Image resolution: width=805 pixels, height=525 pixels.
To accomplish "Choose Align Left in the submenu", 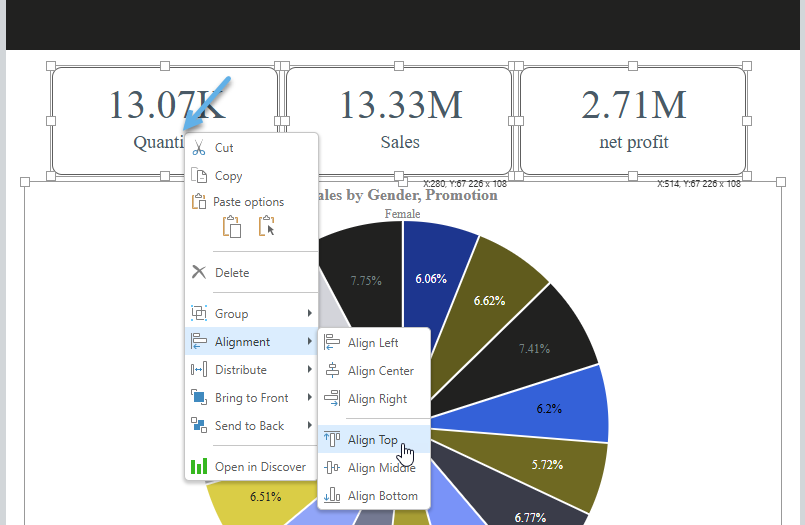I will 374,342.
